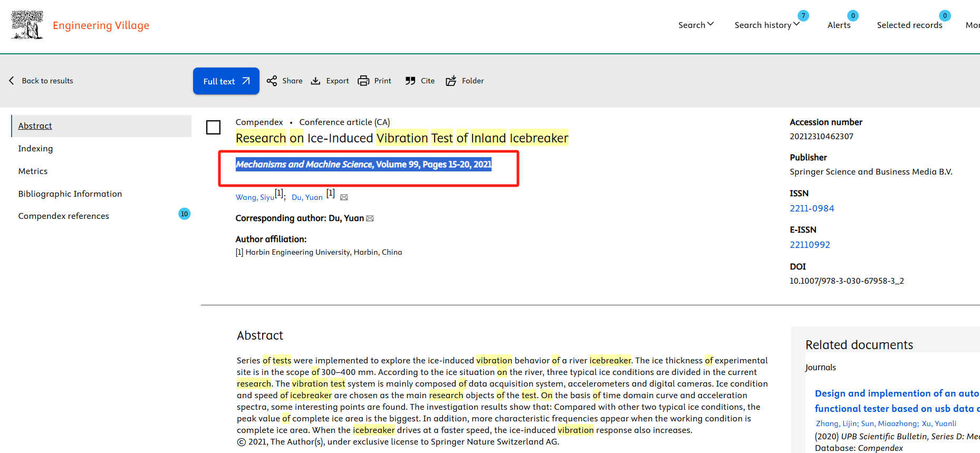This screenshot has width=980, height=453.
Task: Open Alerts in the top navigation
Action: [x=839, y=25]
